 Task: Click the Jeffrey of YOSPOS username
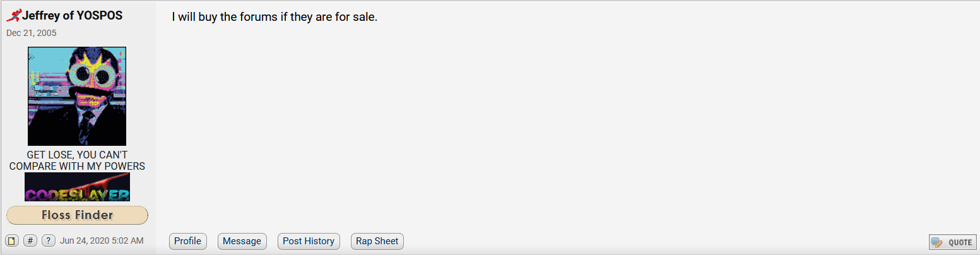click(73, 16)
